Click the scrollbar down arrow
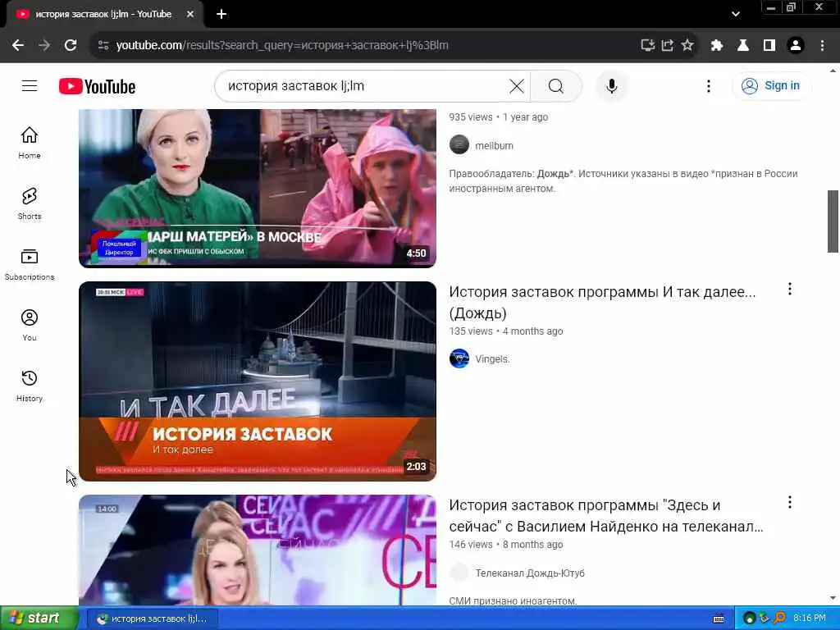Image resolution: width=840 pixels, height=630 pixels. [833, 598]
